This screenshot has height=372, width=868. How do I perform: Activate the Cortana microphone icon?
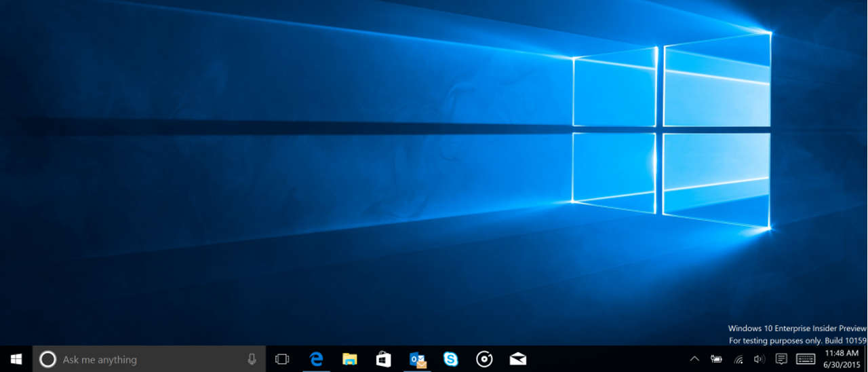(x=252, y=359)
